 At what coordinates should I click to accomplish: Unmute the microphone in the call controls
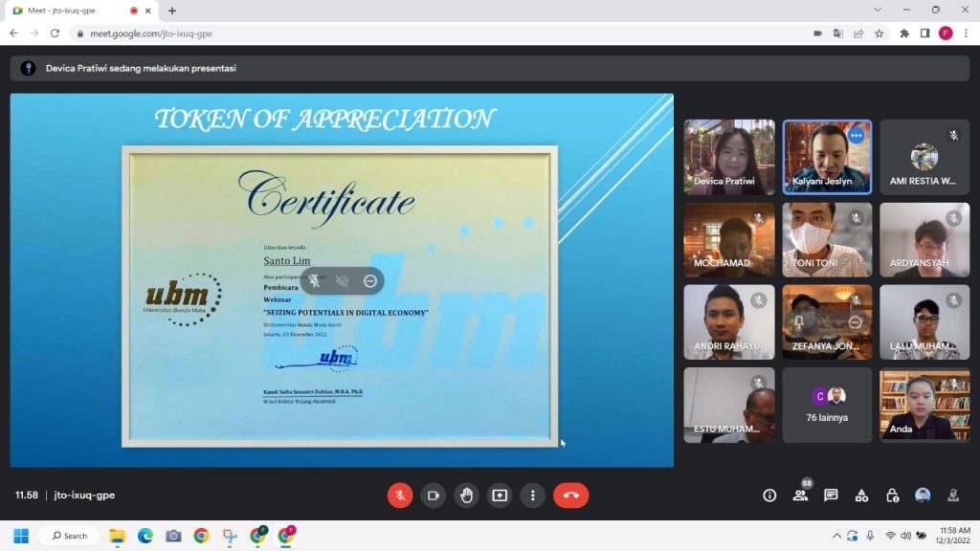click(x=400, y=496)
